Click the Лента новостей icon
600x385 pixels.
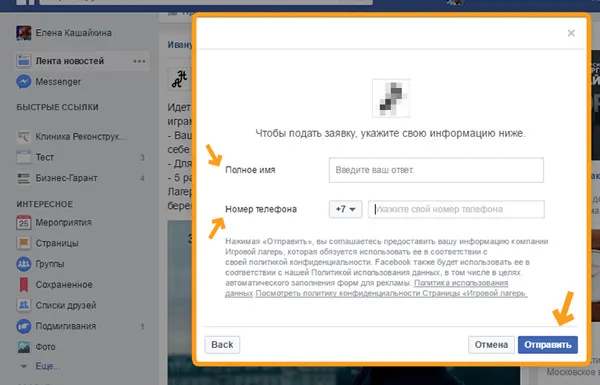pos(24,61)
